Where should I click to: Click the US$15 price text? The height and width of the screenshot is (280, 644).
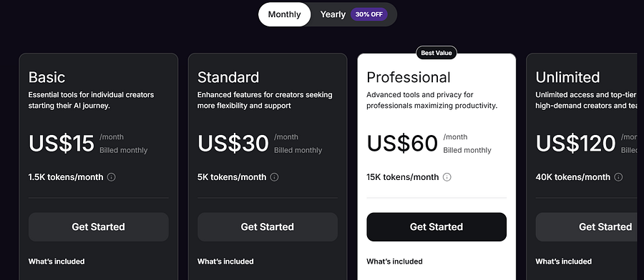62,144
